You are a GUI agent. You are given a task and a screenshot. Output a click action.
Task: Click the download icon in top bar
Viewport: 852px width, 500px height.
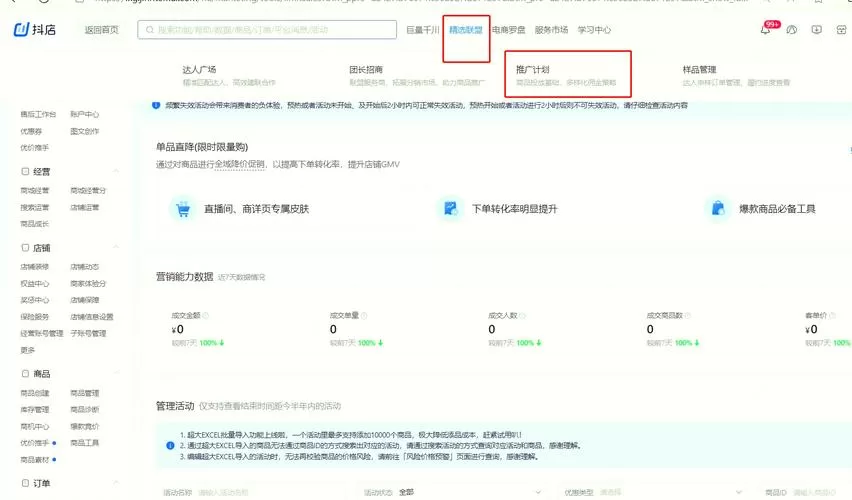point(817,30)
